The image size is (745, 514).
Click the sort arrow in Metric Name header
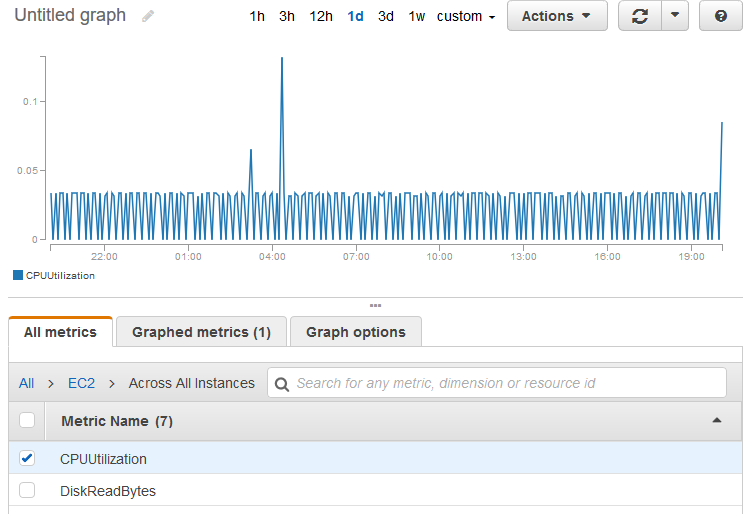point(717,421)
